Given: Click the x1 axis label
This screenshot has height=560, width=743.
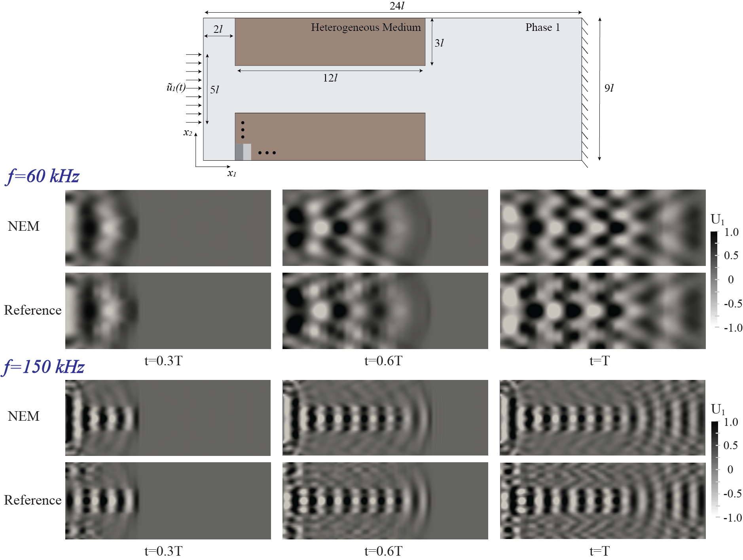Looking at the screenshot, I should [232, 173].
